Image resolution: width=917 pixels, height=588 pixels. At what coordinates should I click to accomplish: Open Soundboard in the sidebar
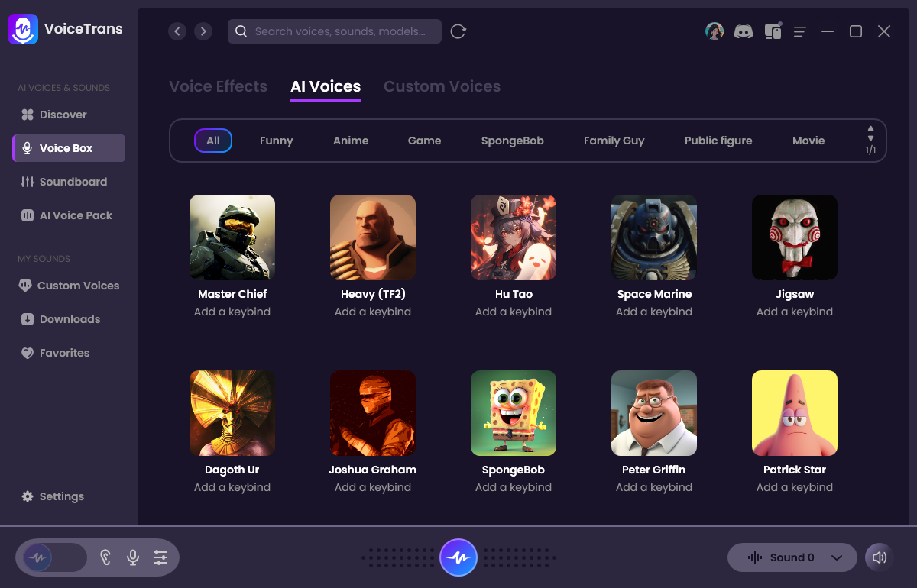click(x=73, y=182)
